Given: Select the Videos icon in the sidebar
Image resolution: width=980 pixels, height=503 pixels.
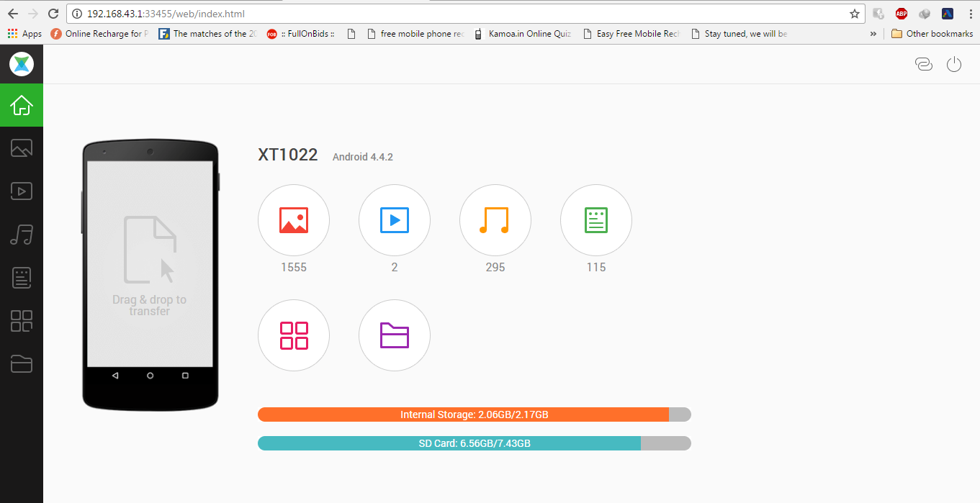Looking at the screenshot, I should (21, 191).
